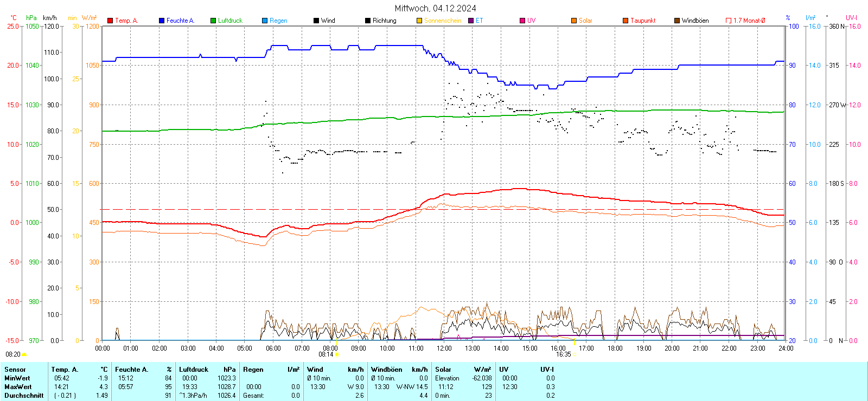
Task: Click the sun icon beside 08:20
Action: click(24, 354)
